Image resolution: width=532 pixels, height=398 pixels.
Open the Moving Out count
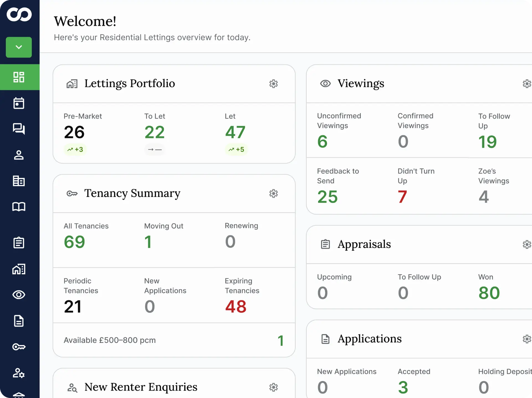tap(148, 242)
